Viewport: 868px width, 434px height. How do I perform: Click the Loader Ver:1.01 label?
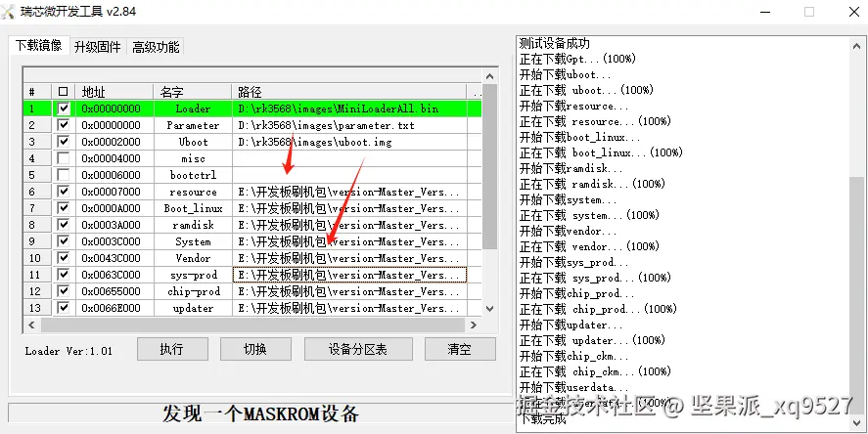click(69, 351)
